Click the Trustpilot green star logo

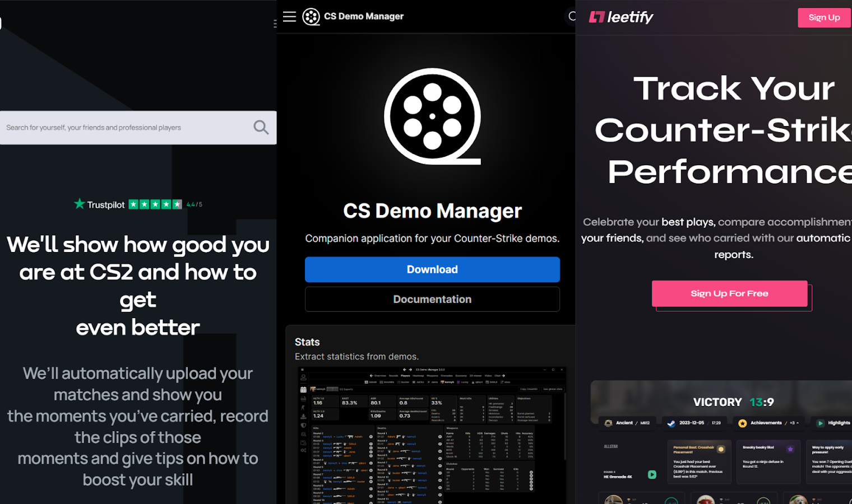[x=80, y=204]
